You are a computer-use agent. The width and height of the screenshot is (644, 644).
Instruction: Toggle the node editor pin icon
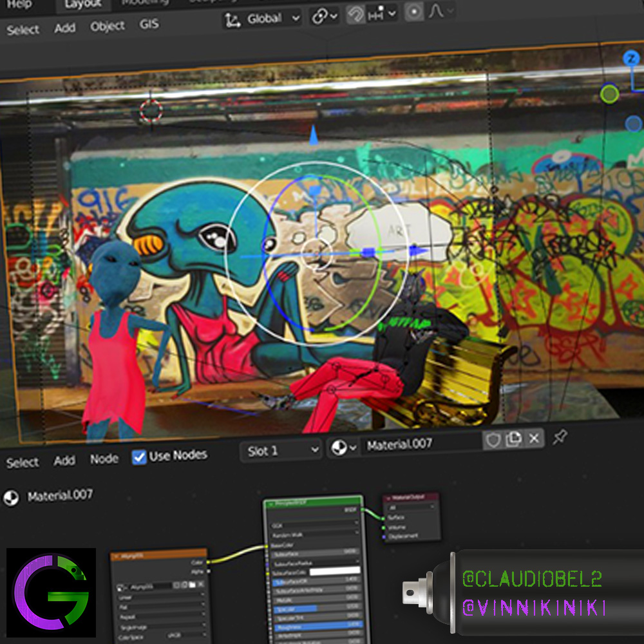point(560,437)
